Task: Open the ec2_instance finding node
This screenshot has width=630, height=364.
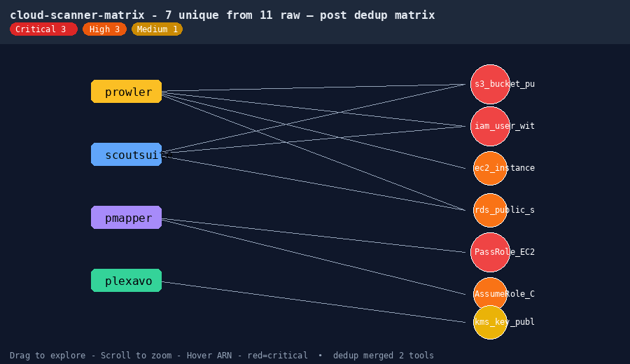Action: (x=490, y=168)
